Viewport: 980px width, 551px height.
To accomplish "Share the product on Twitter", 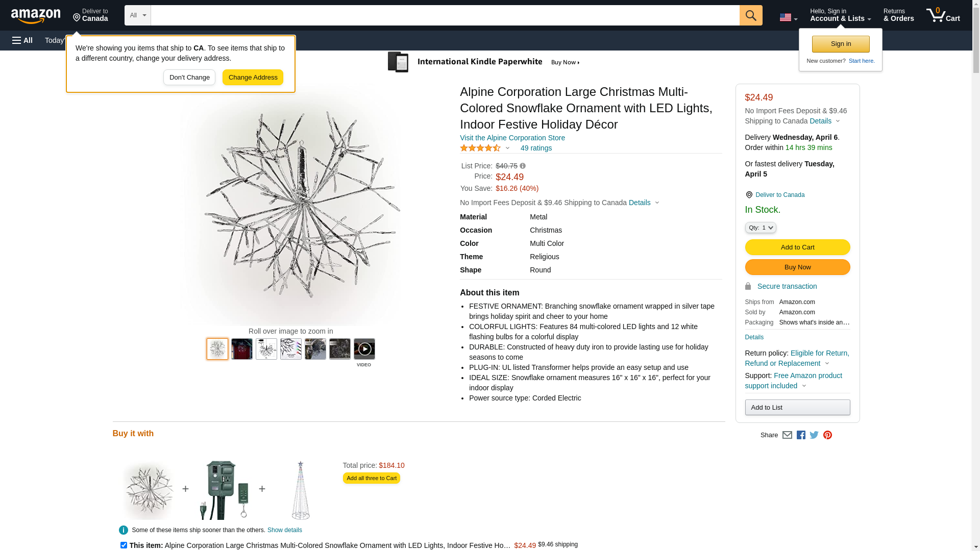I will (814, 435).
